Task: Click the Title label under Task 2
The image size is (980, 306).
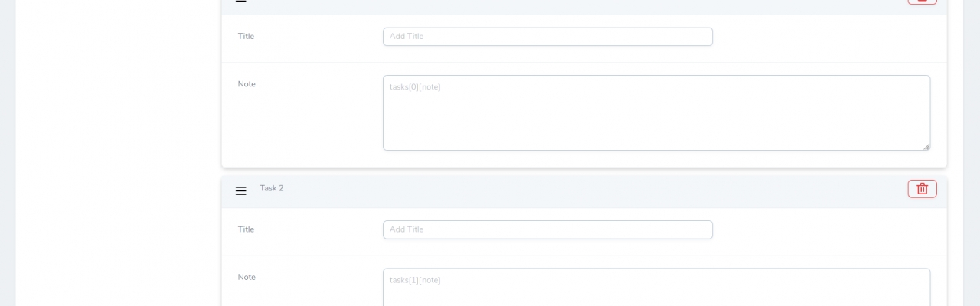Action: [246, 229]
